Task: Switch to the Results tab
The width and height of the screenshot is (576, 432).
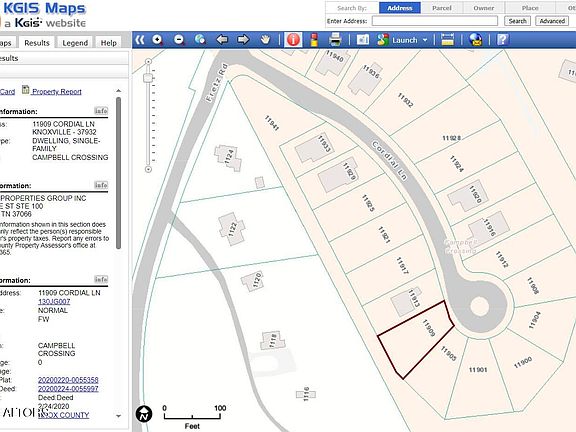Action: click(37, 43)
